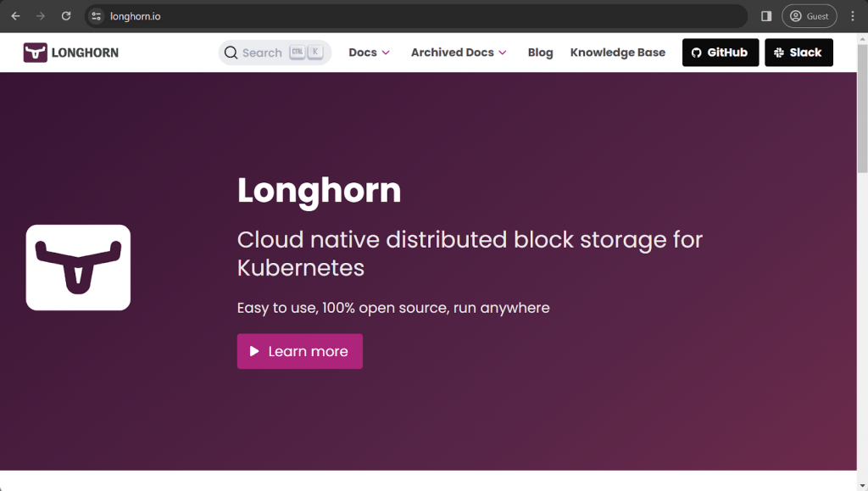The image size is (868, 491).
Task: Click the large white Longhorn bull logo
Action: [78, 267]
